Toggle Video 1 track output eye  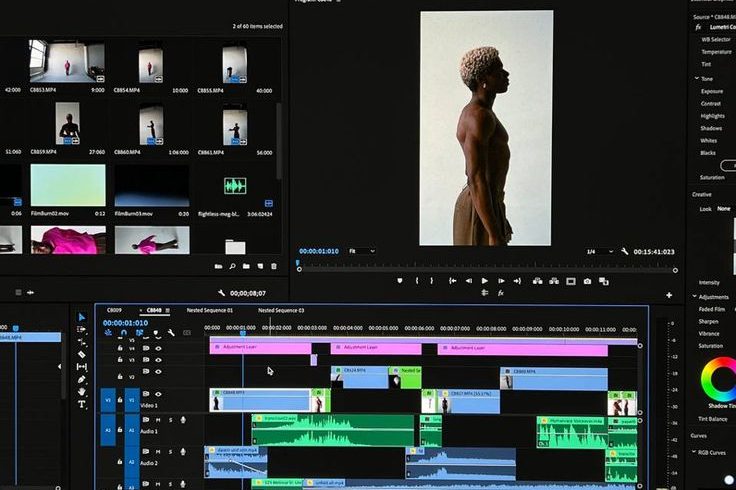point(159,394)
